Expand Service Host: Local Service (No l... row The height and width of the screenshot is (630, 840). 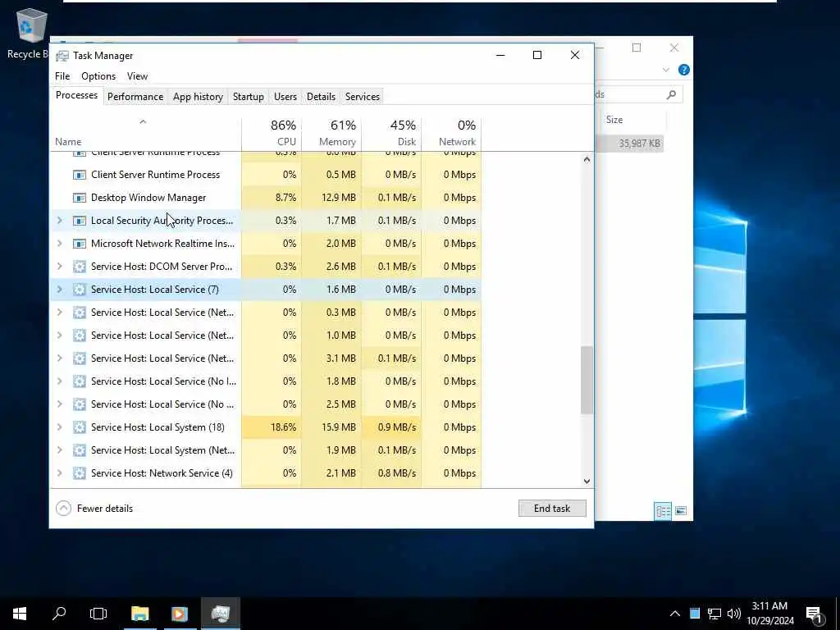pyautogui.click(x=59, y=381)
